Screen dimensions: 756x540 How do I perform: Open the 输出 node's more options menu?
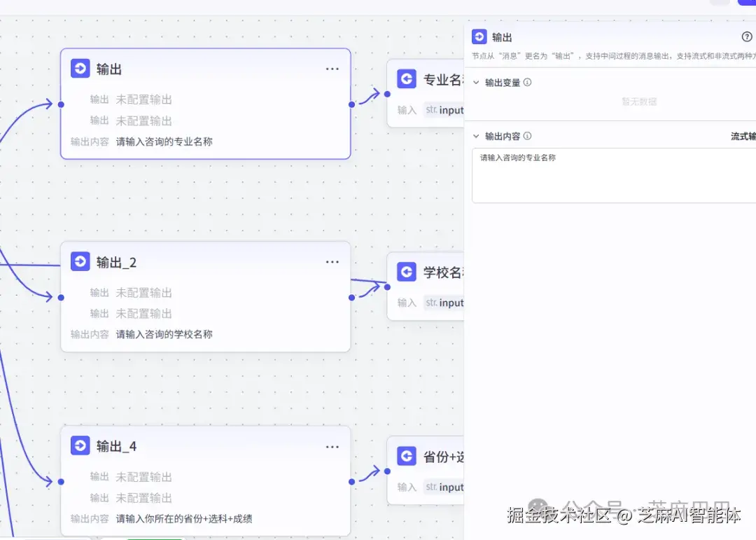point(332,68)
